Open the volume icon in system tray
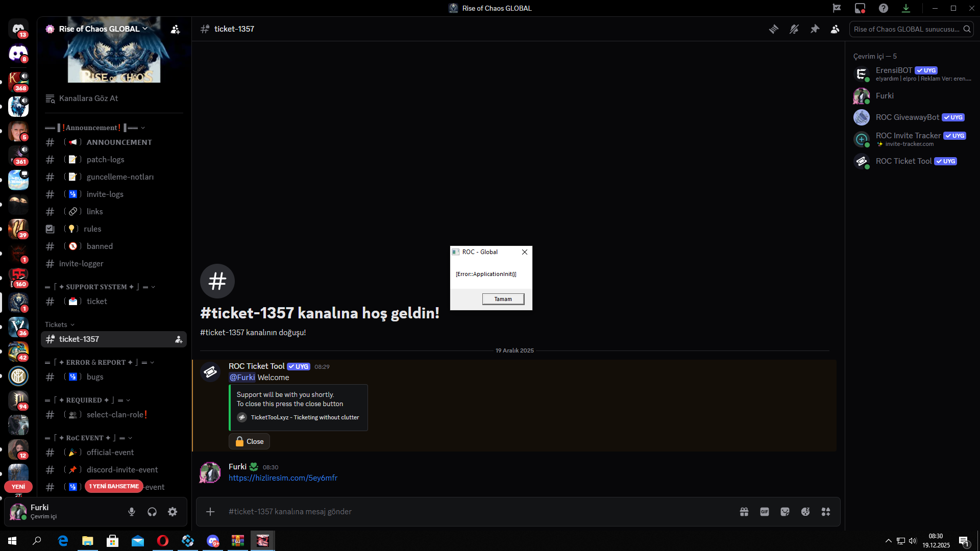 913,541
